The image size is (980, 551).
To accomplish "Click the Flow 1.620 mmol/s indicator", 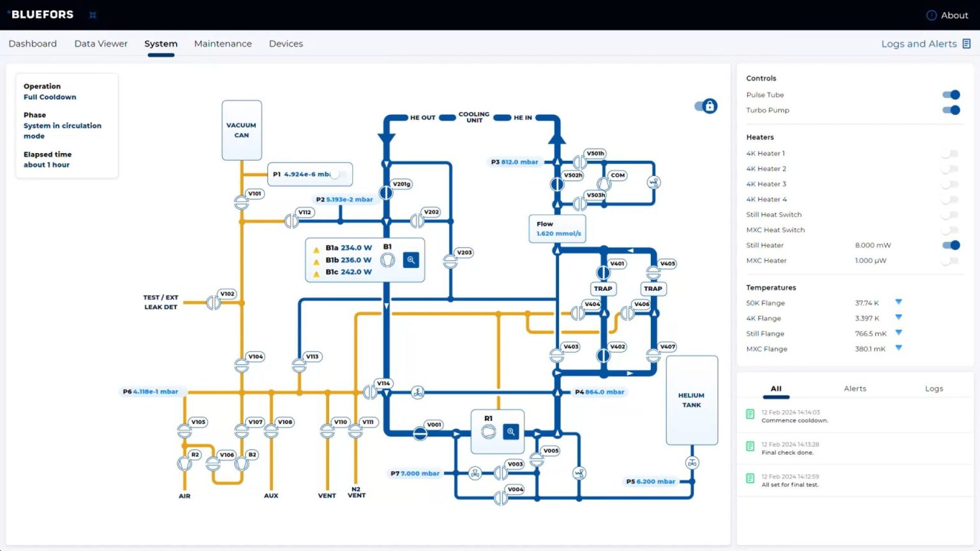I will coord(556,228).
